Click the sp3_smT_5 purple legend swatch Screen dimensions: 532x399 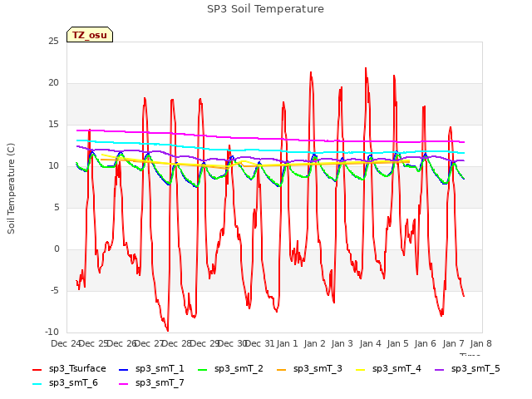[440, 369]
